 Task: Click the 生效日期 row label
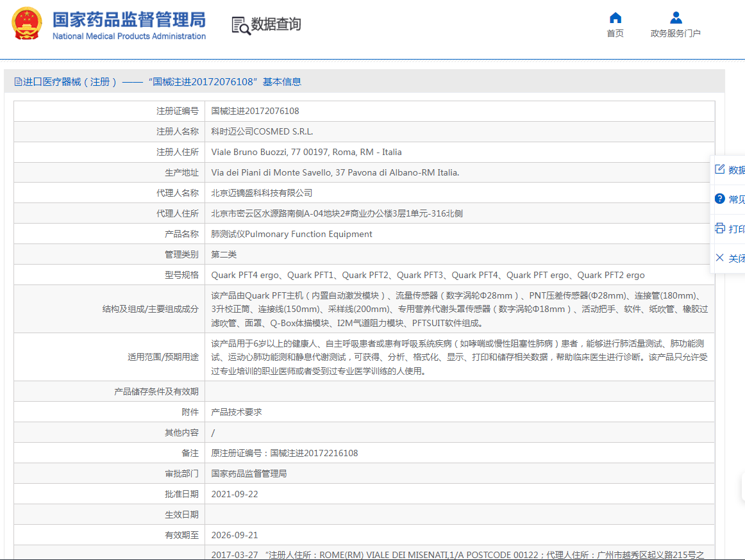181,515
